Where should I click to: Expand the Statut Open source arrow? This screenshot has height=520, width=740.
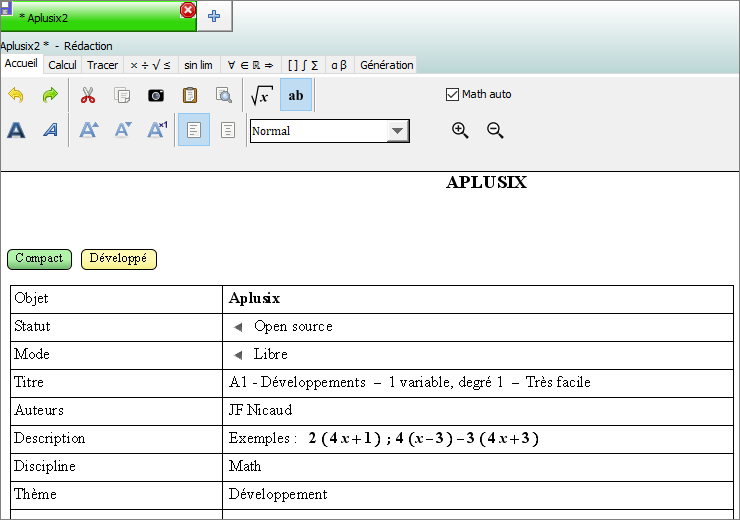pos(238,327)
